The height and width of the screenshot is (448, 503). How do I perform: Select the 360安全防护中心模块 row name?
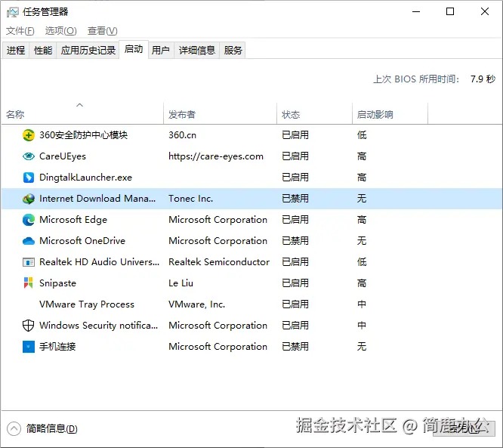coord(83,135)
